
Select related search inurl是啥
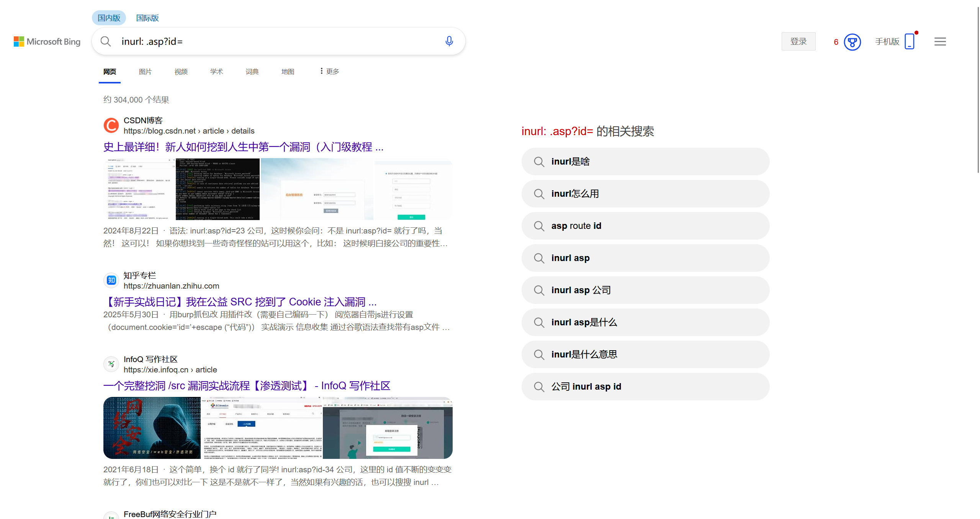click(x=645, y=162)
